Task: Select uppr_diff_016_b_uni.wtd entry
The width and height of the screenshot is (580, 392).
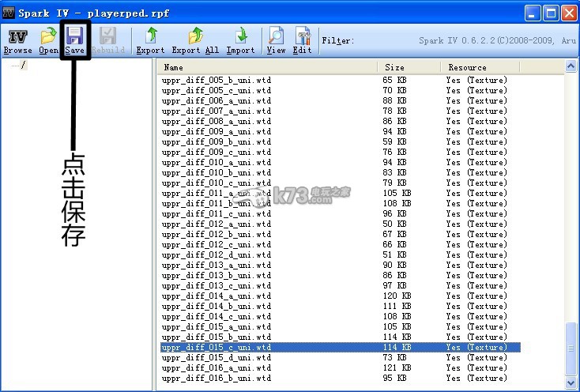Action: [217, 378]
